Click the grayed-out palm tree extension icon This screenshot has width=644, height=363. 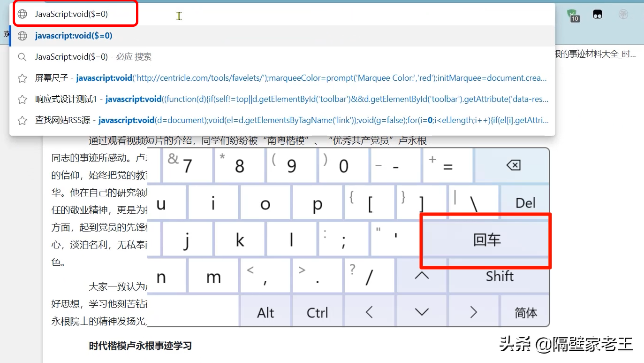click(623, 14)
